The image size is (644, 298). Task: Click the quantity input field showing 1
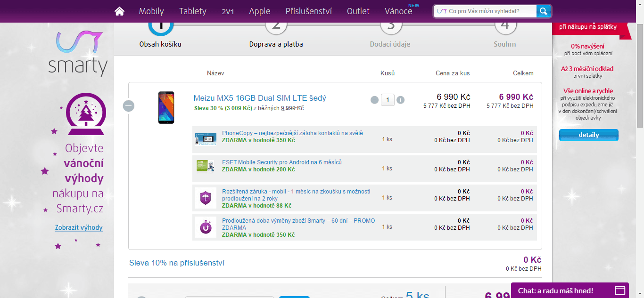pyautogui.click(x=388, y=100)
